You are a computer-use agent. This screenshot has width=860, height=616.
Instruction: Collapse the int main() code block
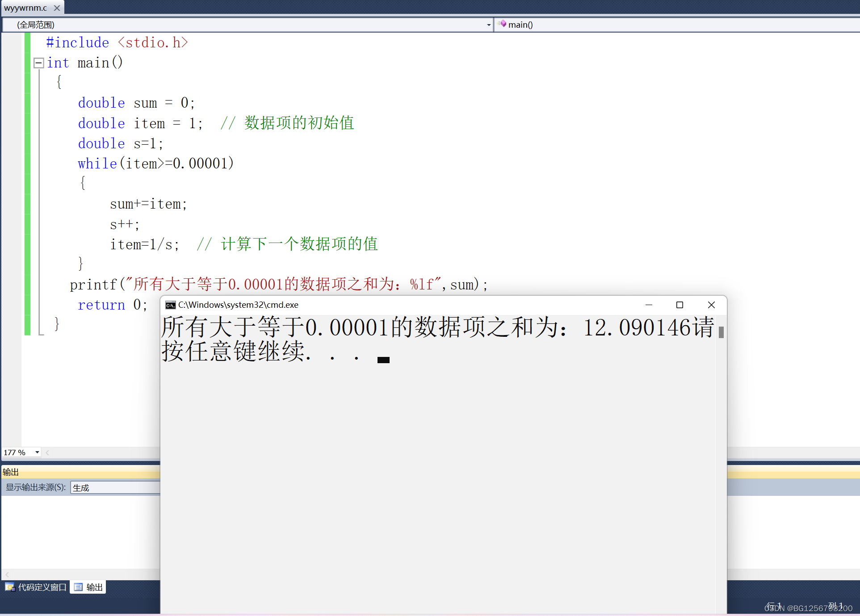coord(39,63)
